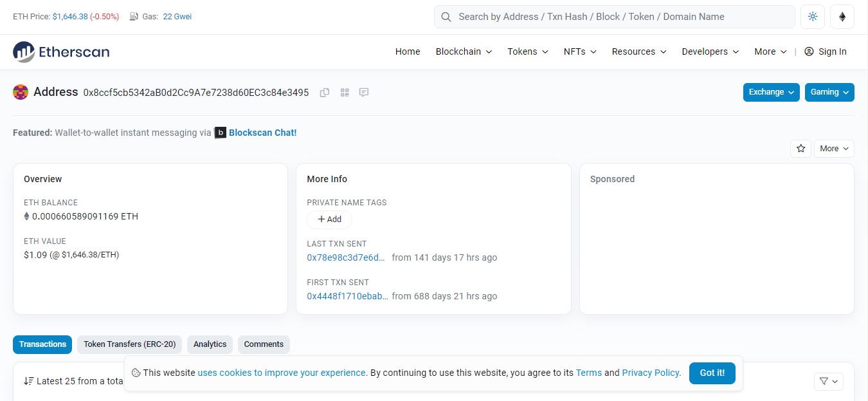Open the Blockscan chat message icon

point(364,93)
